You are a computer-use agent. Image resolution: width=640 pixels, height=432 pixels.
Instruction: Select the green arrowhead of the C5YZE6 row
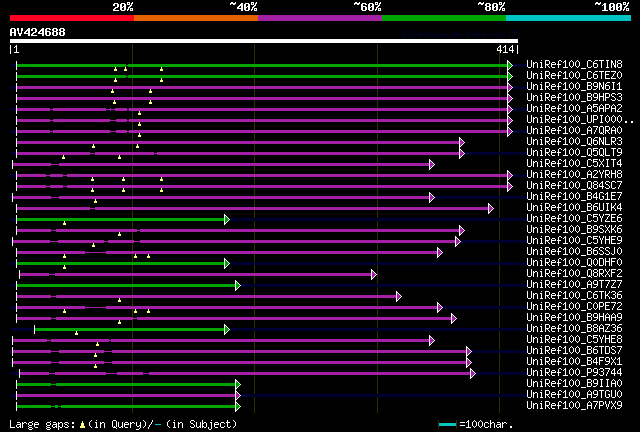pyautogui.click(x=227, y=220)
